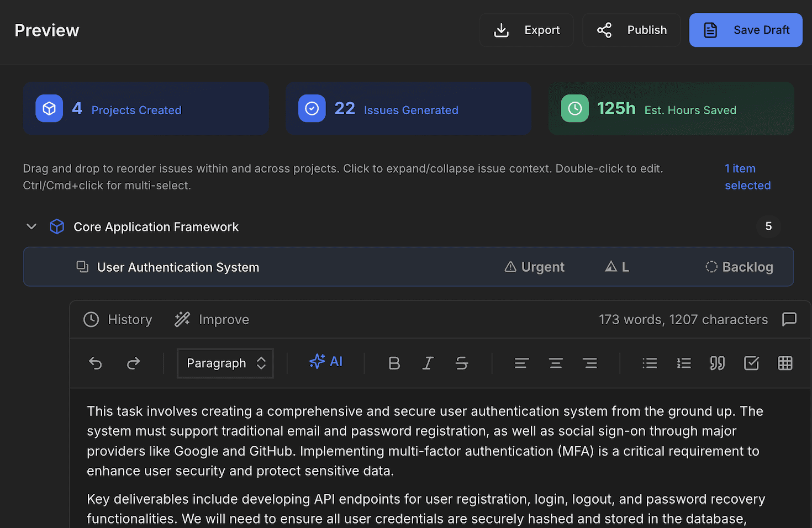Click the redo arrow in editor toolbar
The width and height of the screenshot is (812, 528).
(133, 363)
